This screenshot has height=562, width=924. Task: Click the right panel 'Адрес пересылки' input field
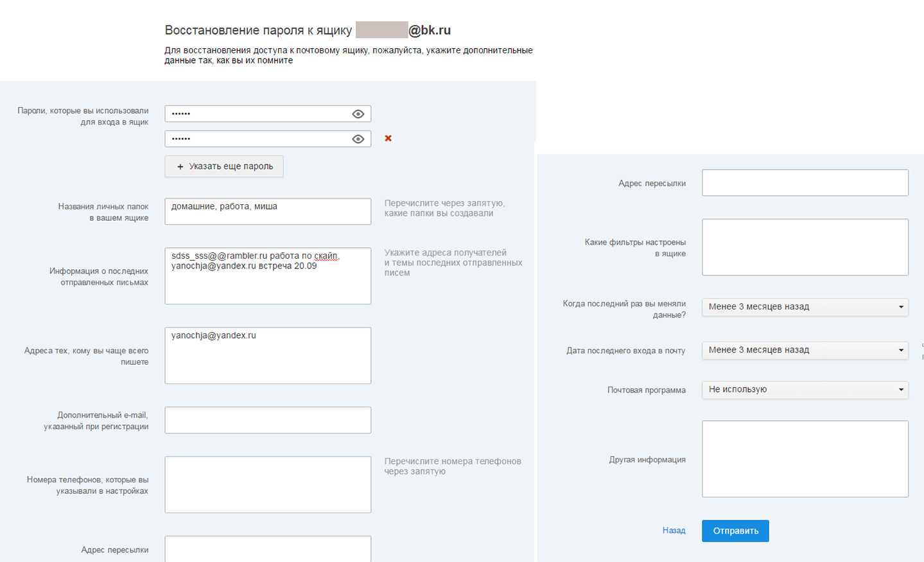[x=805, y=182]
